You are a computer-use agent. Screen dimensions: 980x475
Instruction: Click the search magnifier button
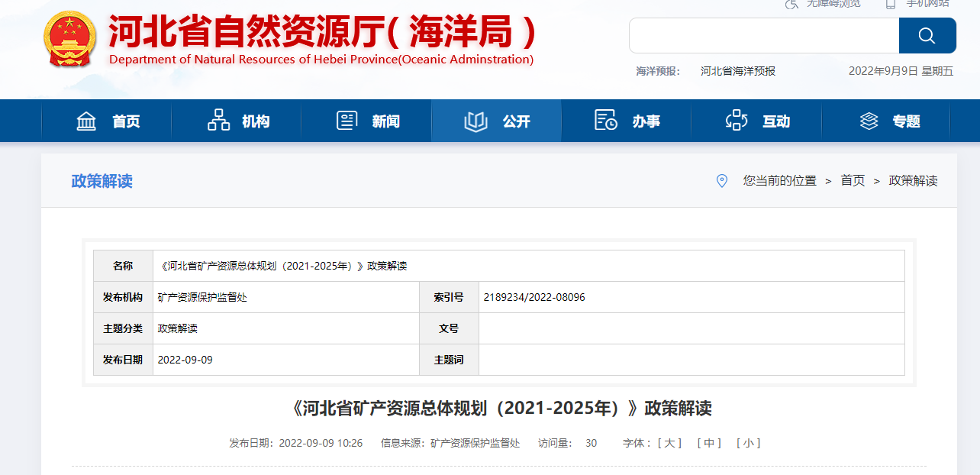927,35
